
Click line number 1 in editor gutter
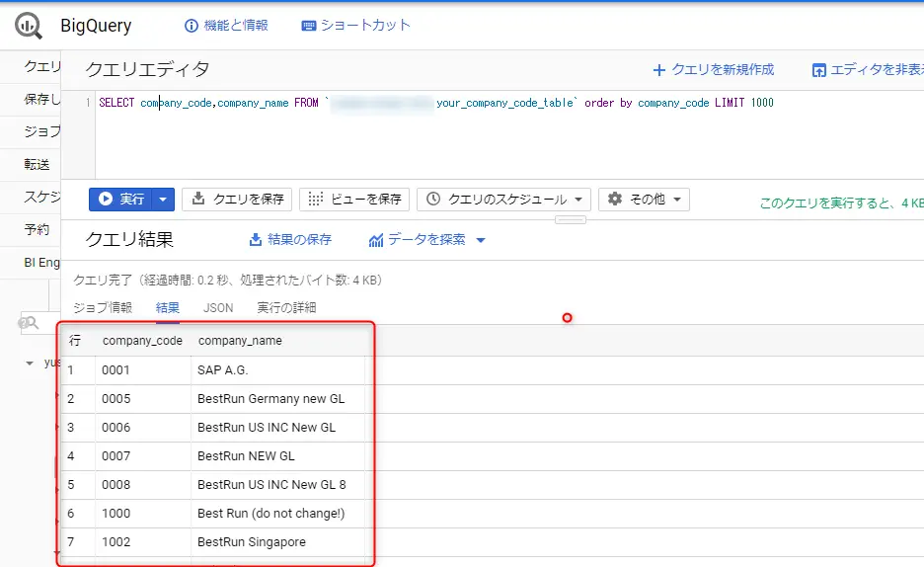coord(88,103)
